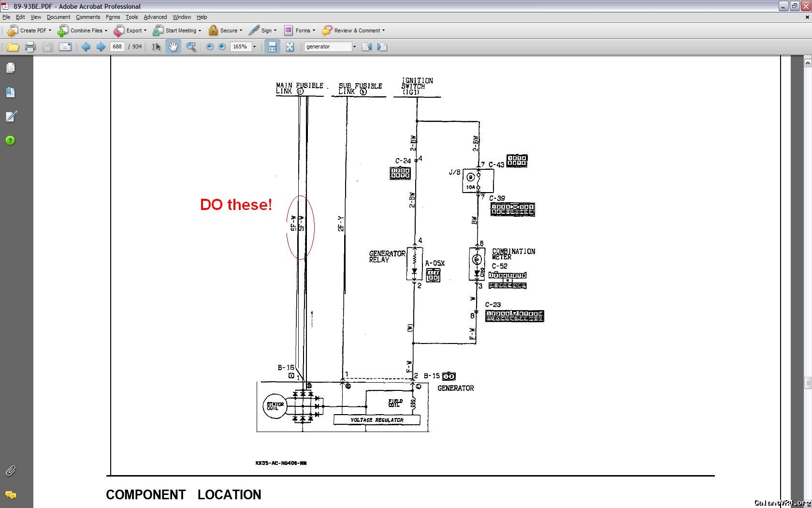
Task: Open the find box options dropdown arrow
Action: coord(354,47)
